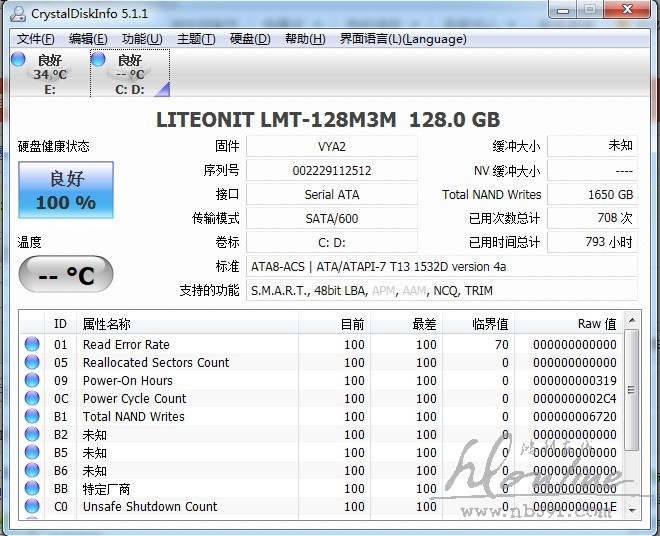
Task: Click status orb for Unsafe Shutdown Count
Action: point(32,507)
